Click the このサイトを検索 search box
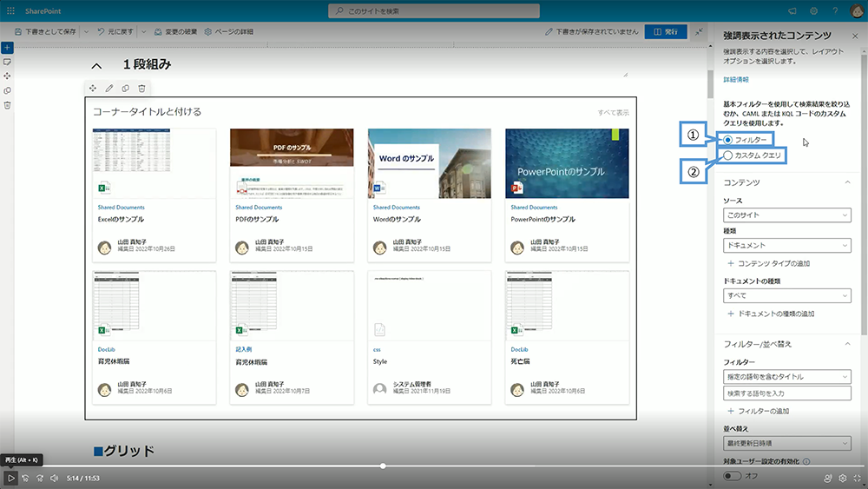This screenshot has width=868, height=489. tap(434, 11)
